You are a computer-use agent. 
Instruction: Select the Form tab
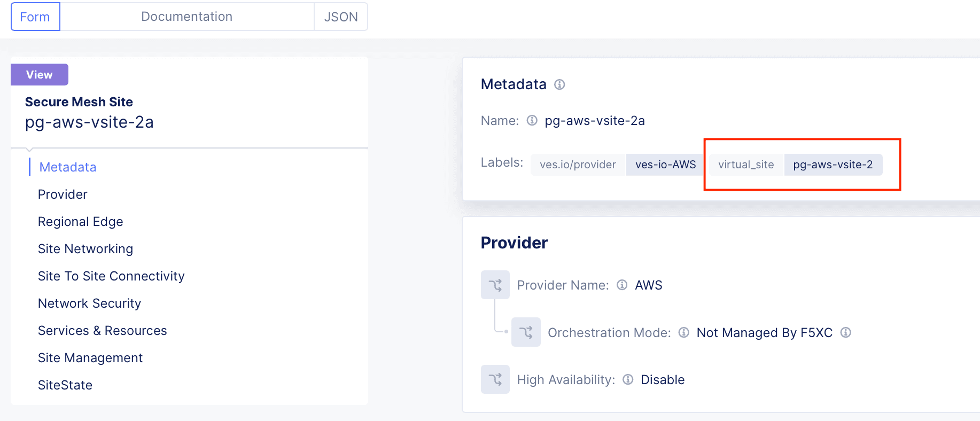pyautogui.click(x=35, y=17)
